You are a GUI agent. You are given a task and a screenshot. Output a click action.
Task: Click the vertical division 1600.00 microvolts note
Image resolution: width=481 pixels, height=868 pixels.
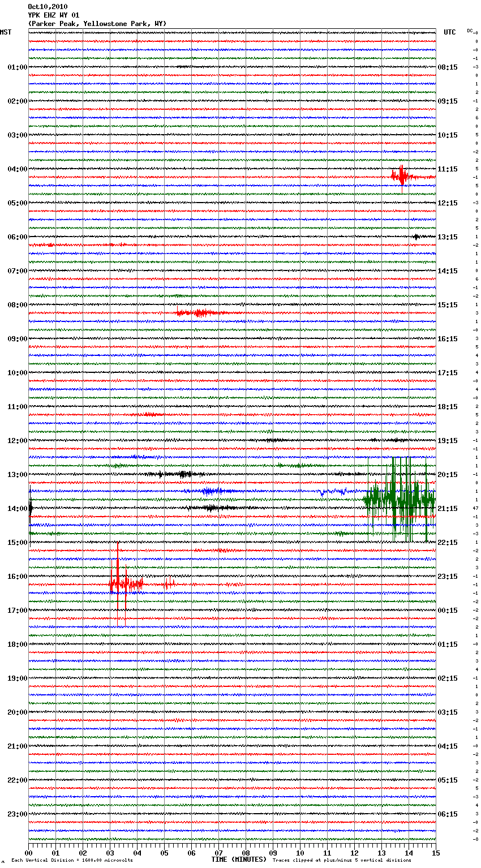(72, 861)
